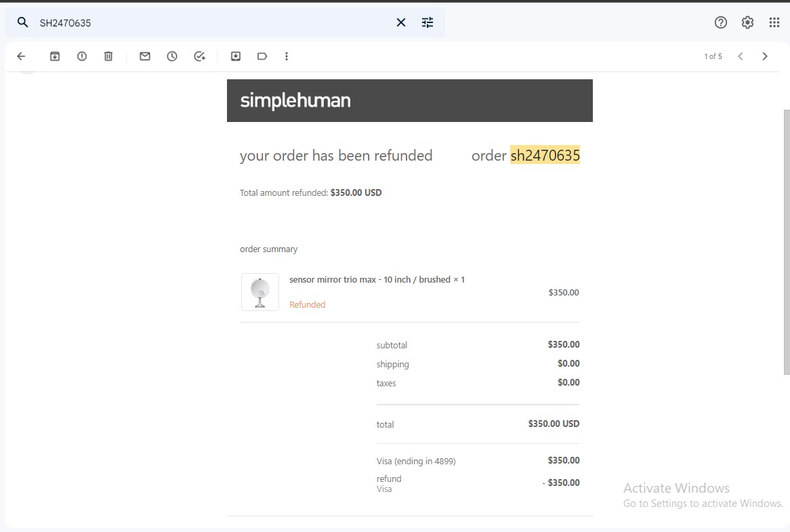
Task: Move this email to another folder
Action: tap(236, 56)
